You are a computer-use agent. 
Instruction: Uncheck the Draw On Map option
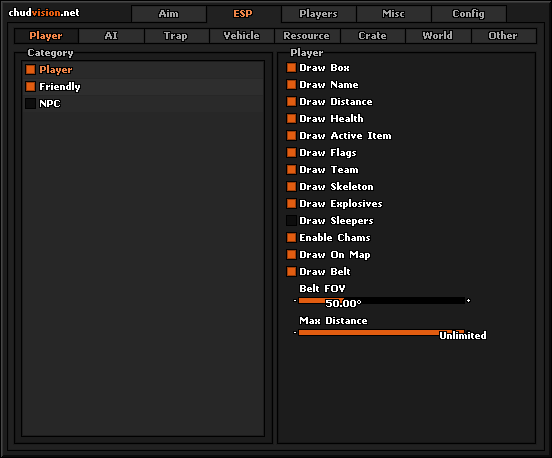(291, 255)
